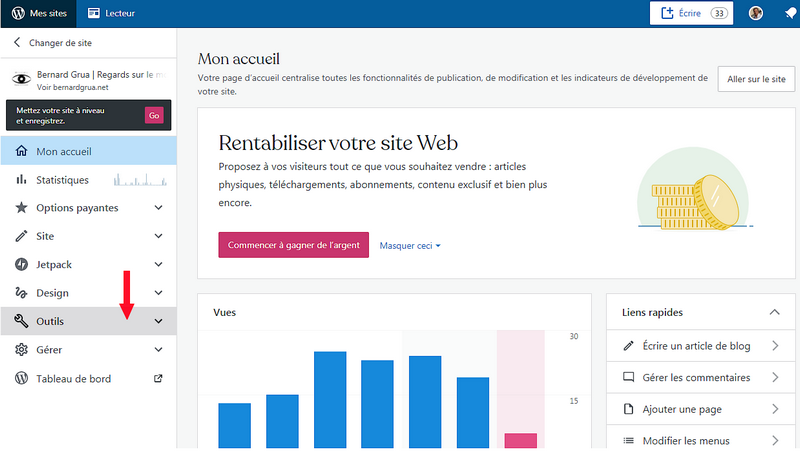Click the Design brush icon
The height and width of the screenshot is (451, 800).
coord(21,293)
